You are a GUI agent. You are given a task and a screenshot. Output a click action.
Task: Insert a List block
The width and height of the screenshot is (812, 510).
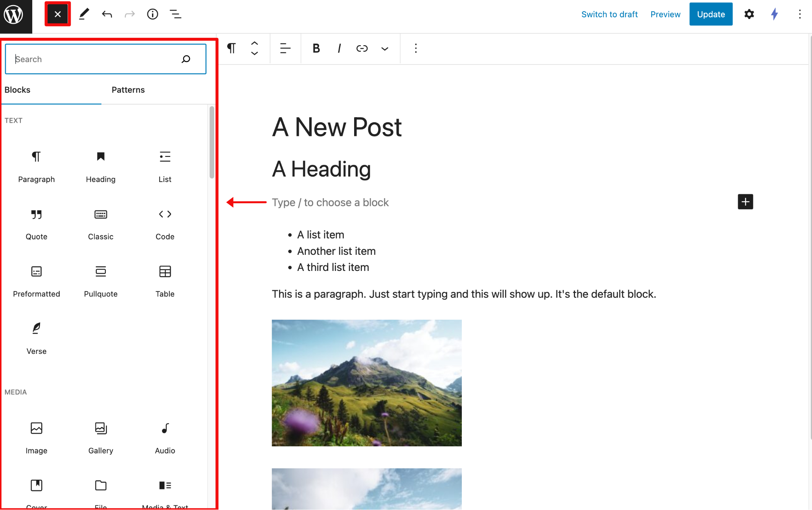pos(165,167)
